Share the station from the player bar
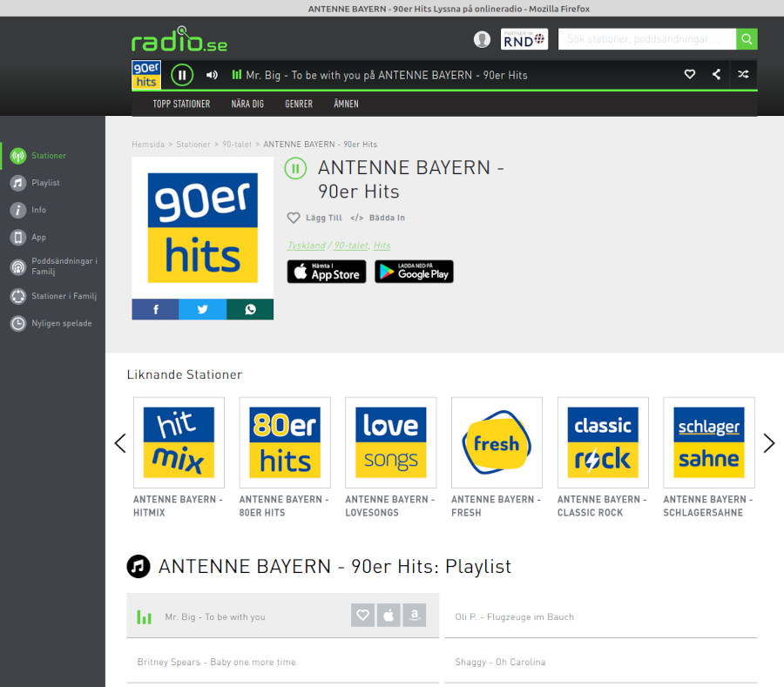This screenshot has width=784, height=687. coord(717,74)
